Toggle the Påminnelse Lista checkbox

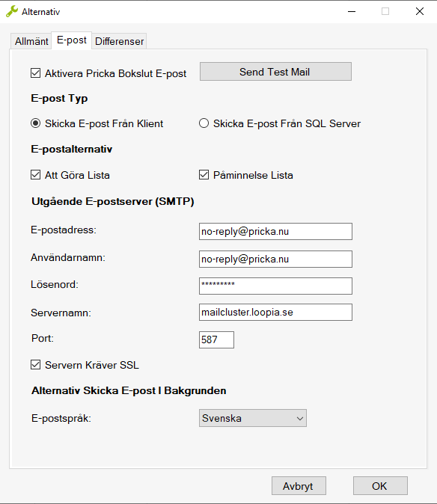(204, 175)
